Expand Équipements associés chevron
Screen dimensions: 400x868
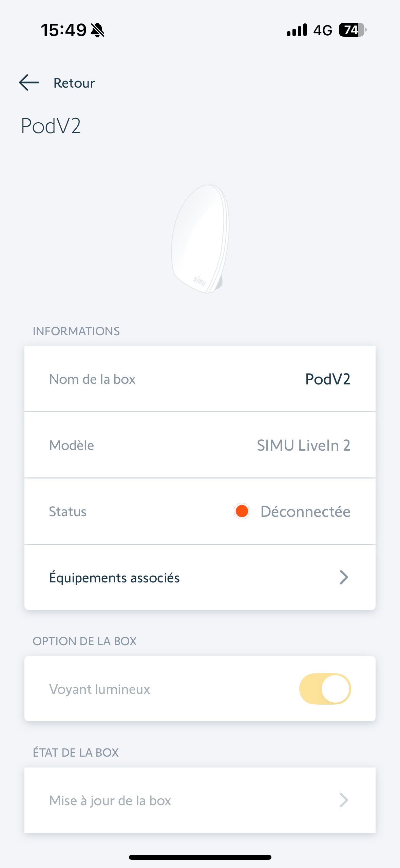click(344, 577)
